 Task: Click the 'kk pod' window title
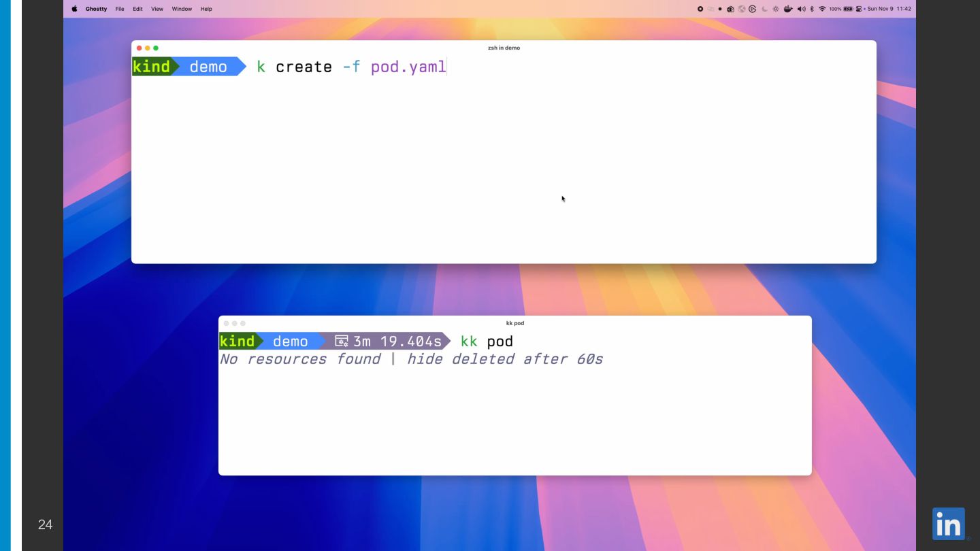[x=515, y=323]
